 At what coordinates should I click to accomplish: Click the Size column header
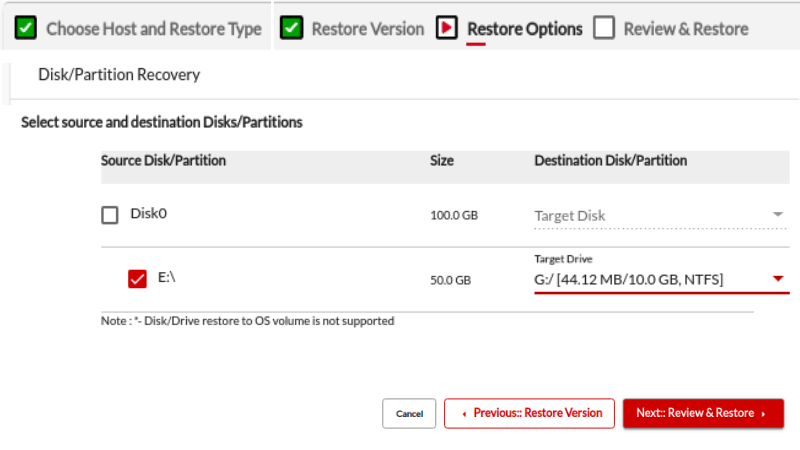[441, 160]
